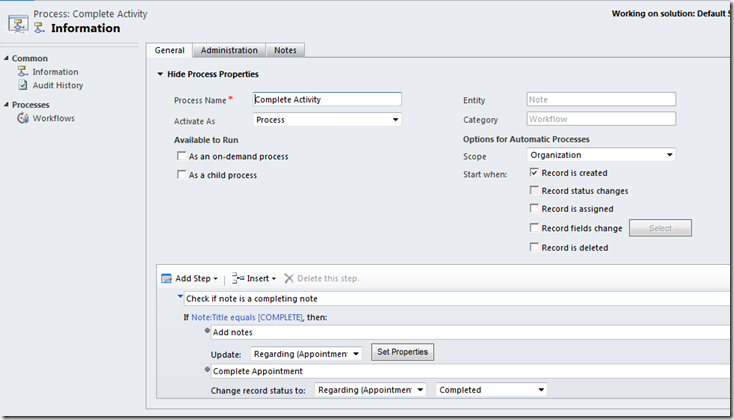Click the Add Step icon
This screenshot has width=734, height=420.
pos(167,278)
